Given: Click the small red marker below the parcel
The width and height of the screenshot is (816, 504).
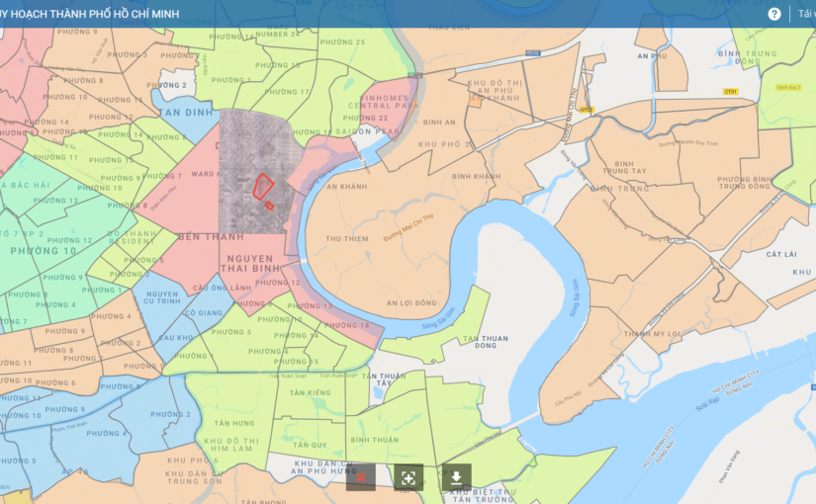Looking at the screenshot, I should point(269,205).
